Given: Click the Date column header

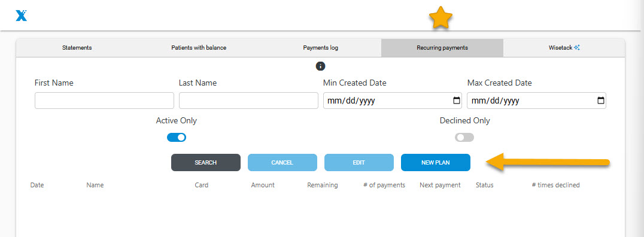Looking at the screenshot, I should point(37,186).
